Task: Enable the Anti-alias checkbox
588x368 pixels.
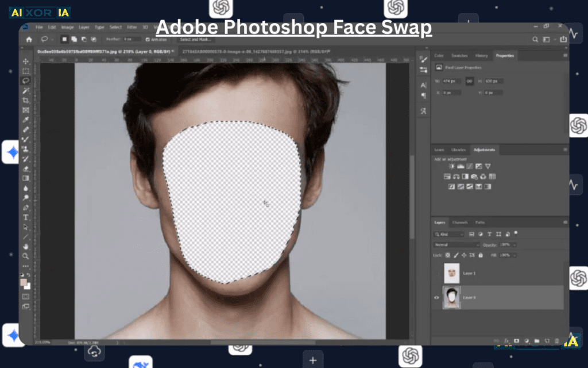Action: point(148,39)
